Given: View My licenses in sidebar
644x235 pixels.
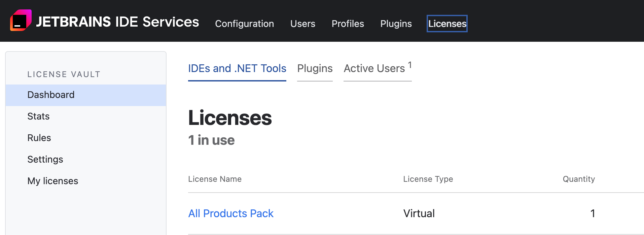Looking at the screenshot, I should click(86, 181).
